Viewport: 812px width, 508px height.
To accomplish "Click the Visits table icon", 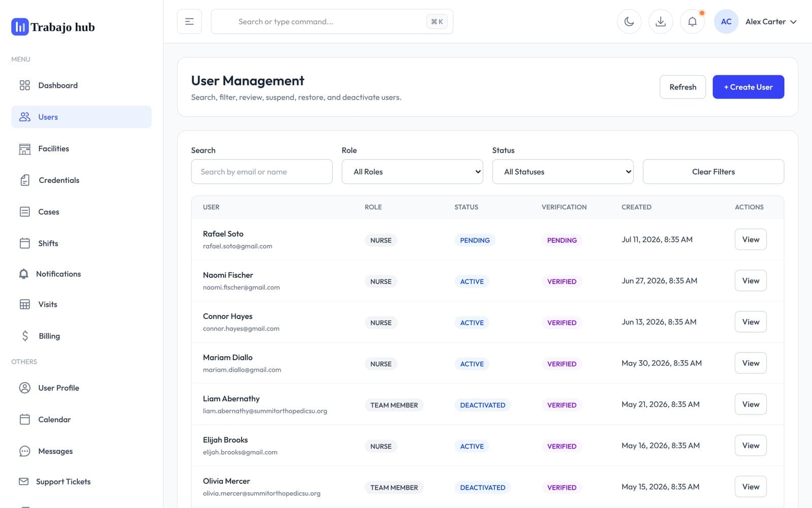I will point(24,304).
